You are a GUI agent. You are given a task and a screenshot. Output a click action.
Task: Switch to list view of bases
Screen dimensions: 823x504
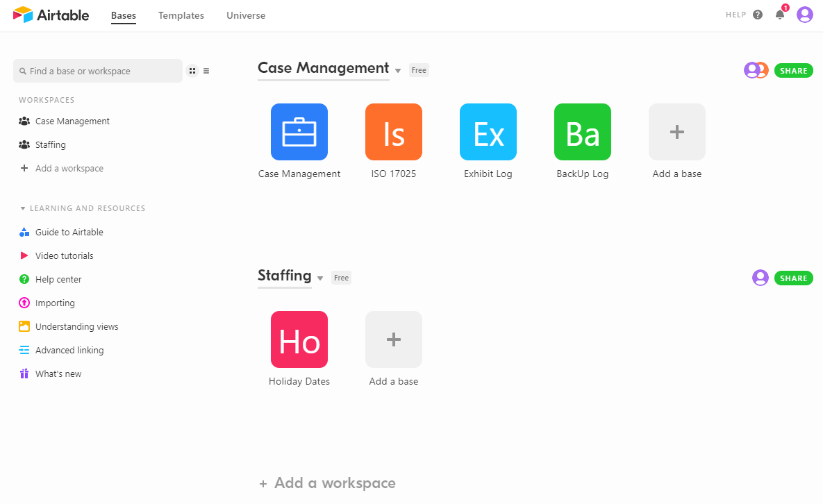[x=206, y=71]
